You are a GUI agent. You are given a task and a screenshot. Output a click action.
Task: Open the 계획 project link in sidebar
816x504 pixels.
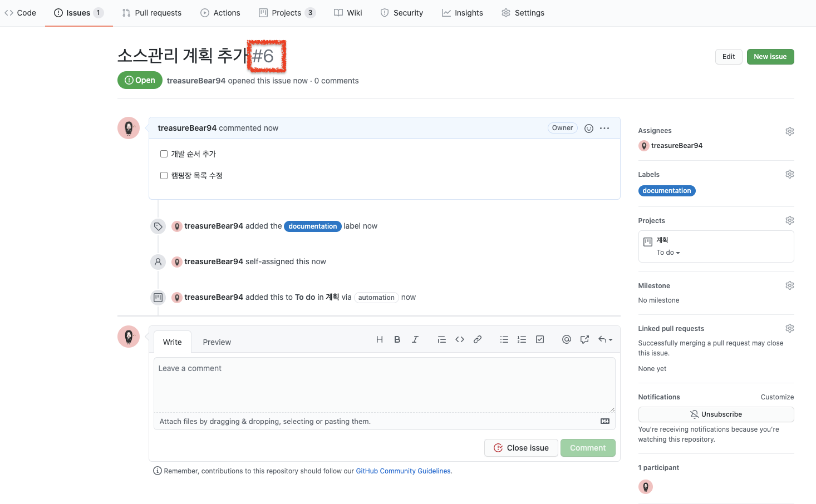click(x=662, y=240)
